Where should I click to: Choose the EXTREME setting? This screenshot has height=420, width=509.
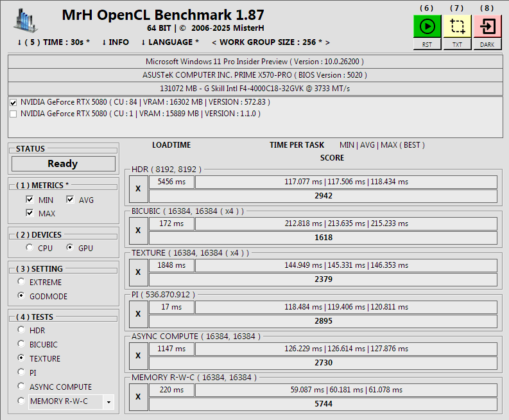click(21, 281)
